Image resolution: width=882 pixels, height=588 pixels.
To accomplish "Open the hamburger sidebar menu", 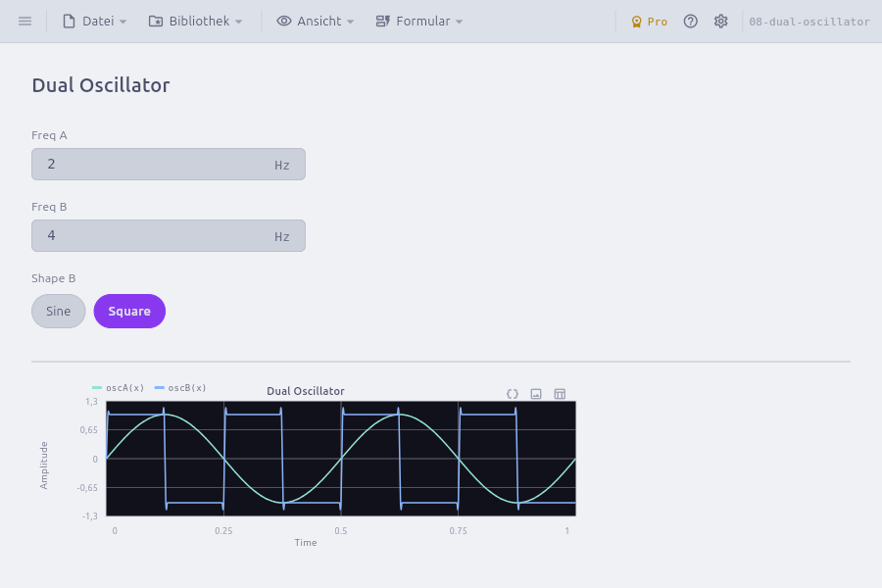I will click(x=24, y=22).
